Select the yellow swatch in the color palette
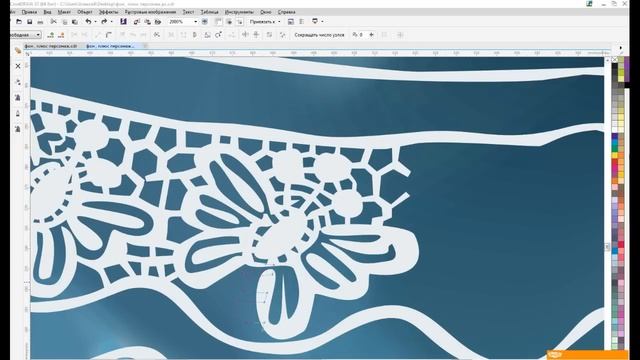Image resolution: width=640 pixels, height=360 pixels. point(614,156)
